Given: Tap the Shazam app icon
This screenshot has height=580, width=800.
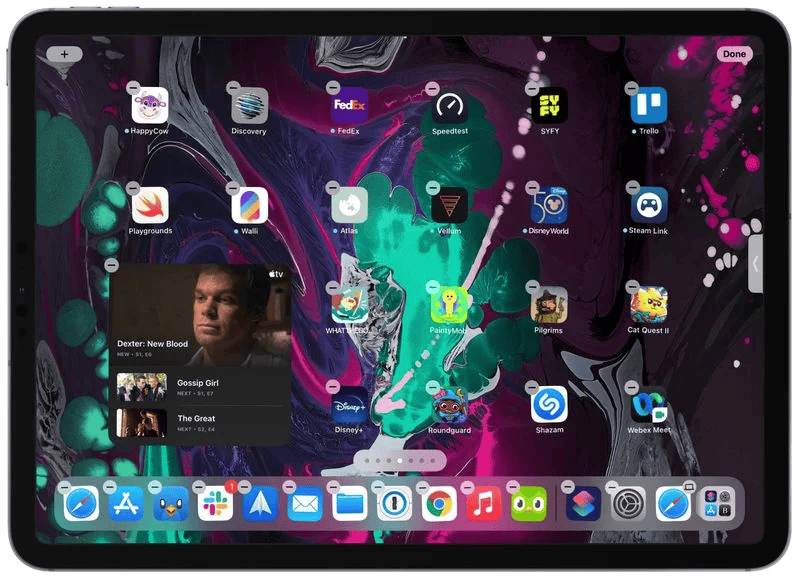Looking at the screenshot, I should tap(549, 405).
